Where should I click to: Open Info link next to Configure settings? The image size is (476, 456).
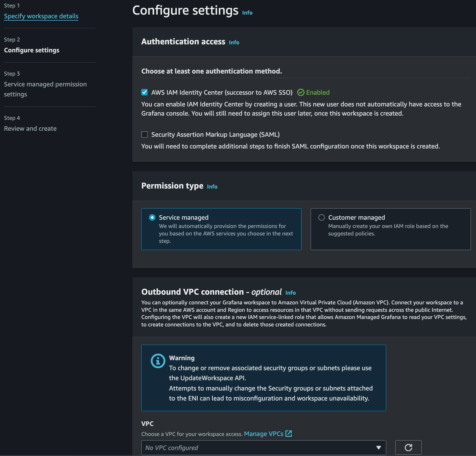pyautogui.click(x=247, y=13)
